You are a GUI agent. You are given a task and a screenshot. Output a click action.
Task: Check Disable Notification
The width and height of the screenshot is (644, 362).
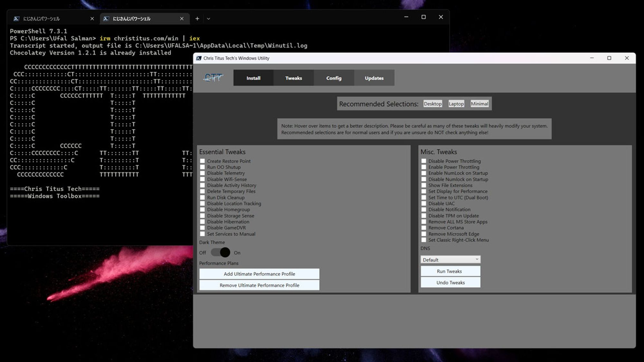[423, 209]
